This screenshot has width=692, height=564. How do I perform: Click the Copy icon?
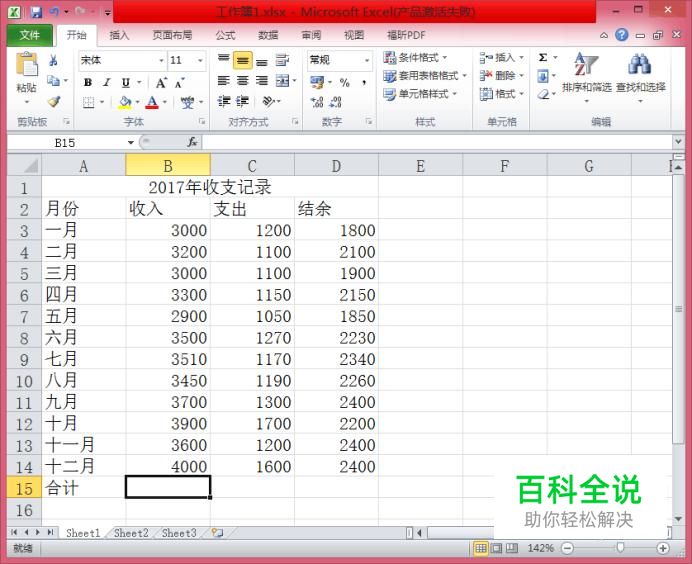tap(53, 81)
